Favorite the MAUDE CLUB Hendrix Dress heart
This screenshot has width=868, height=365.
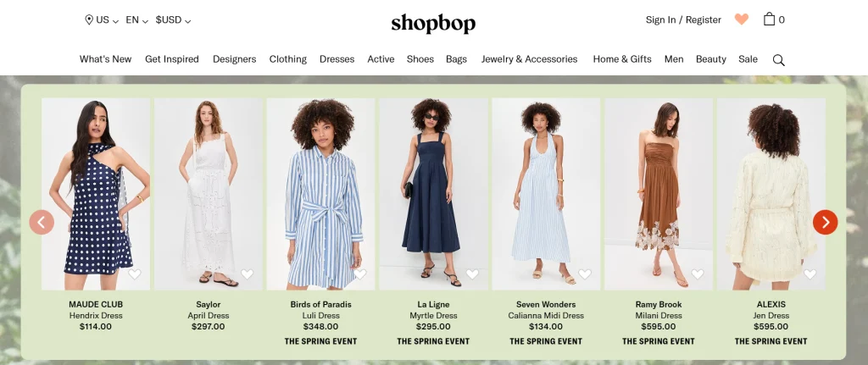pos(135,274)
